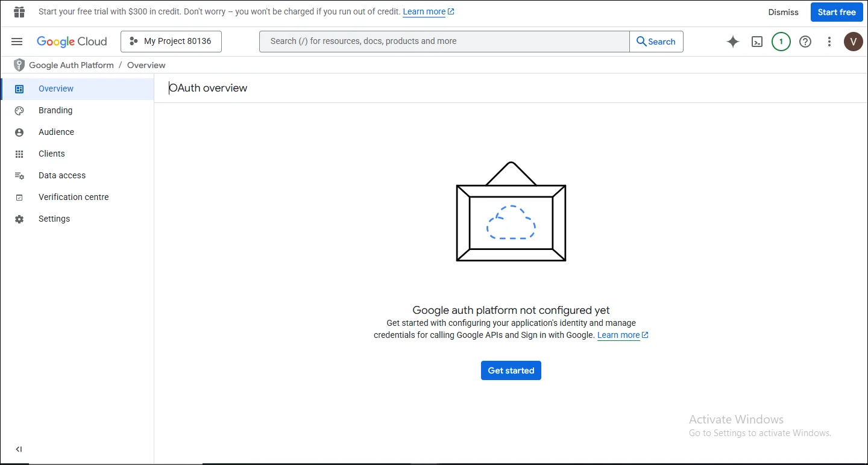Viewport: 868px width, 465px height.
Task: Open the My Project 80136 project picker
Action: coord(171,42)
